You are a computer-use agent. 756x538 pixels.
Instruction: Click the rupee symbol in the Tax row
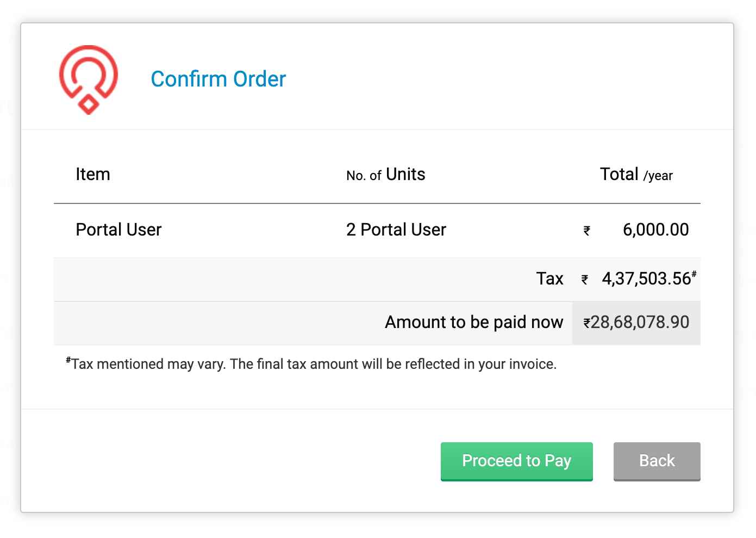585,280
